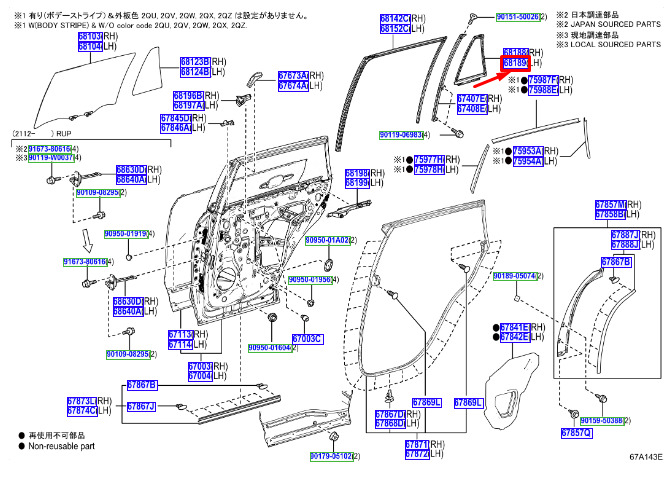
Task: Open part link 67874C (LH)
Action: click(82, 411)
